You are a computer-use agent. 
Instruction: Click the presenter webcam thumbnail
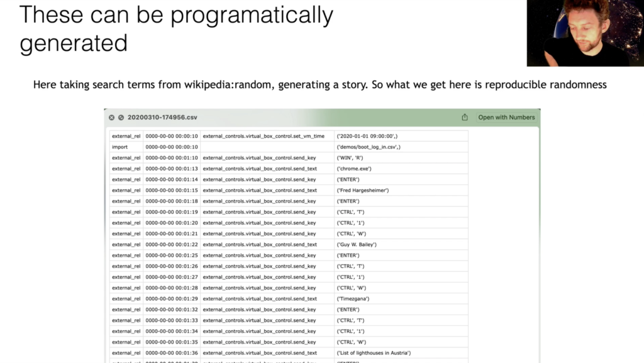[586, 33]
